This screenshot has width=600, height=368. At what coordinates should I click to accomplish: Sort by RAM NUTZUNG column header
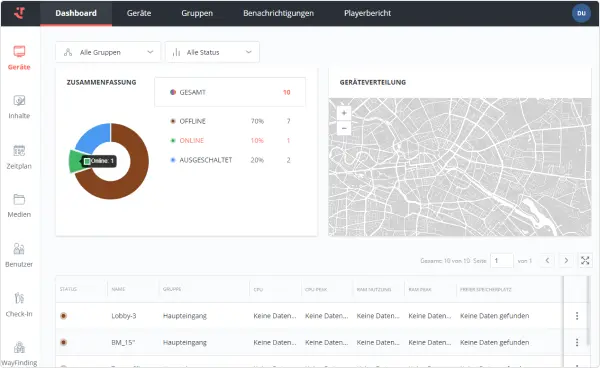[374, 289]
